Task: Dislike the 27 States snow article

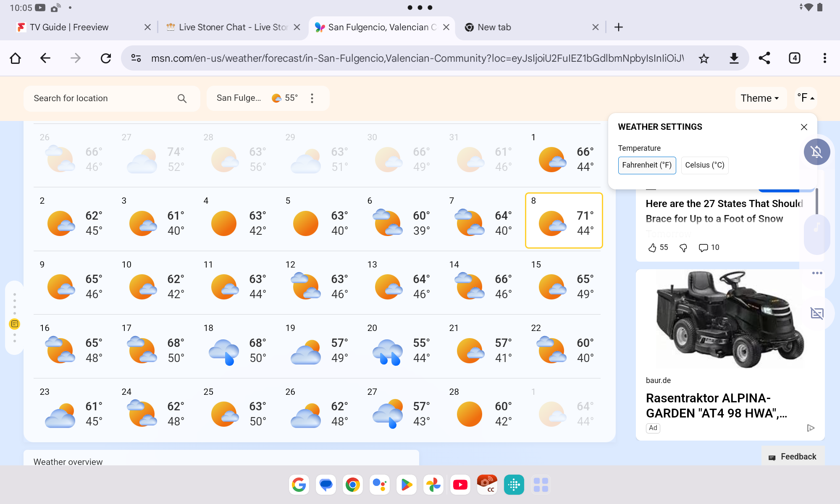Action: tap(683, 248)
